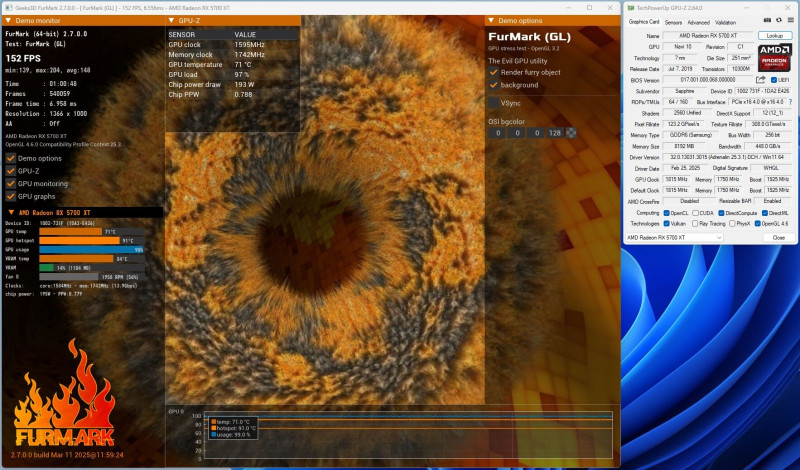
Task: Uncheck GPU monitoring checkbox
Action: click(x=10, y=184)
